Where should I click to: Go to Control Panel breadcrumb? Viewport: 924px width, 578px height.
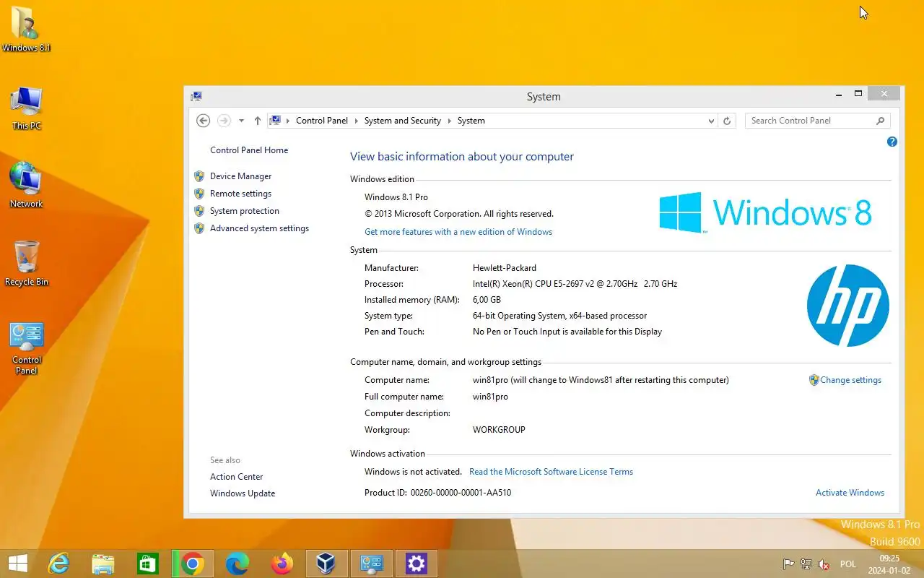(x=322, y=121)
